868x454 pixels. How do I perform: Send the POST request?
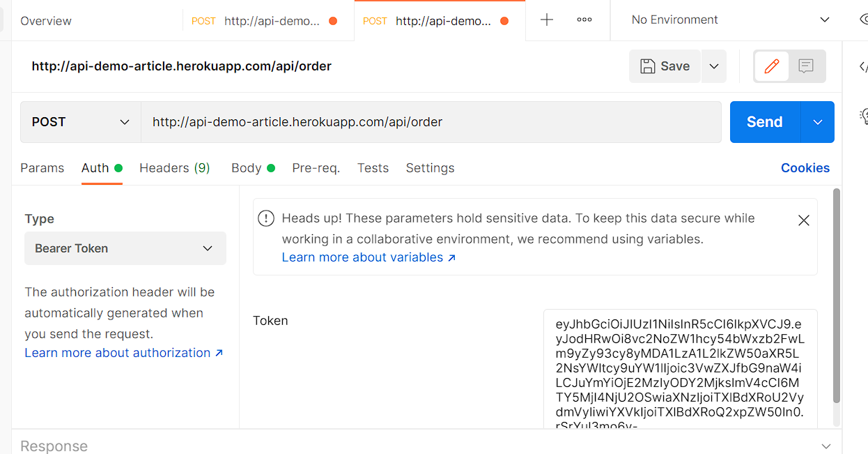click(x=764, y=122)
